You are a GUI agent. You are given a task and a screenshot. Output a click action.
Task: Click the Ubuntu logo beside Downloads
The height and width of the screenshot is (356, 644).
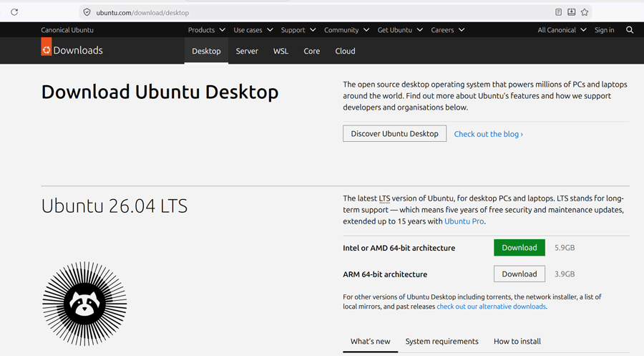(x=47, y=47)
